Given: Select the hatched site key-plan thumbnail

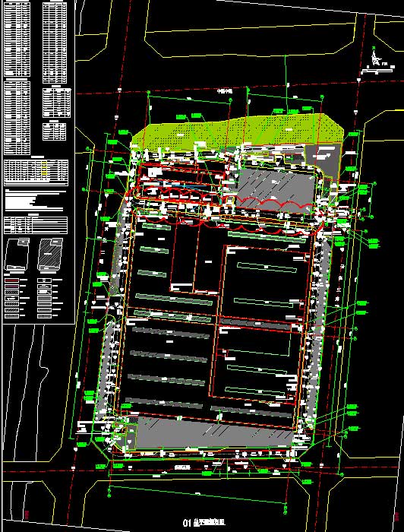Looking at the screenshot, I should click(x=49, y=254).
